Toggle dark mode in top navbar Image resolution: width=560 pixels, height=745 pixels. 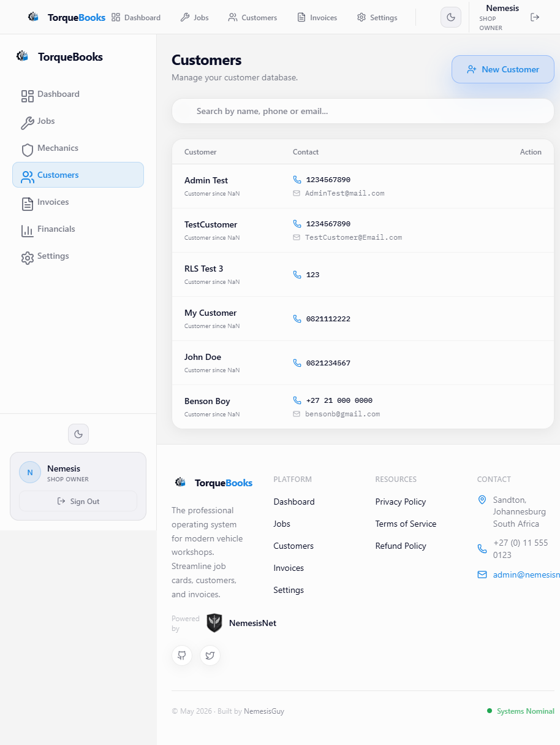(x=451, y=17)
